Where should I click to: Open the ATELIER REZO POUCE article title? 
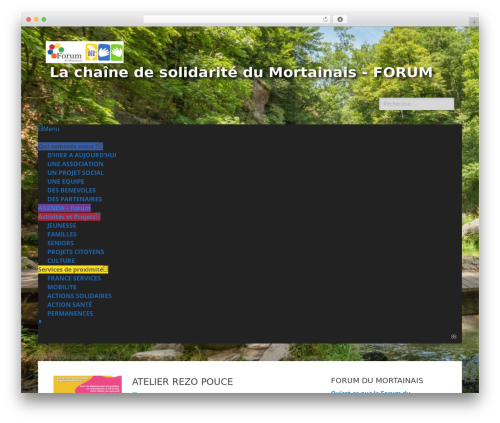[182, 382]
